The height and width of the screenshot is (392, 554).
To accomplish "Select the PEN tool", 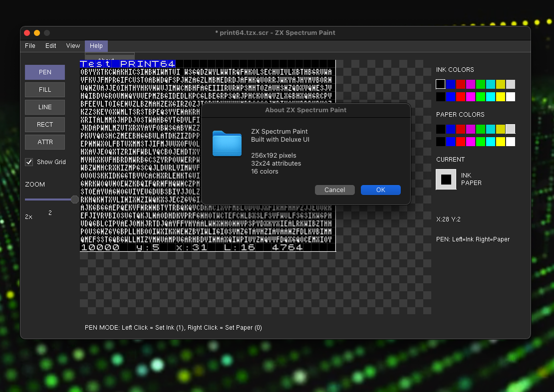I will pos(45,72).
